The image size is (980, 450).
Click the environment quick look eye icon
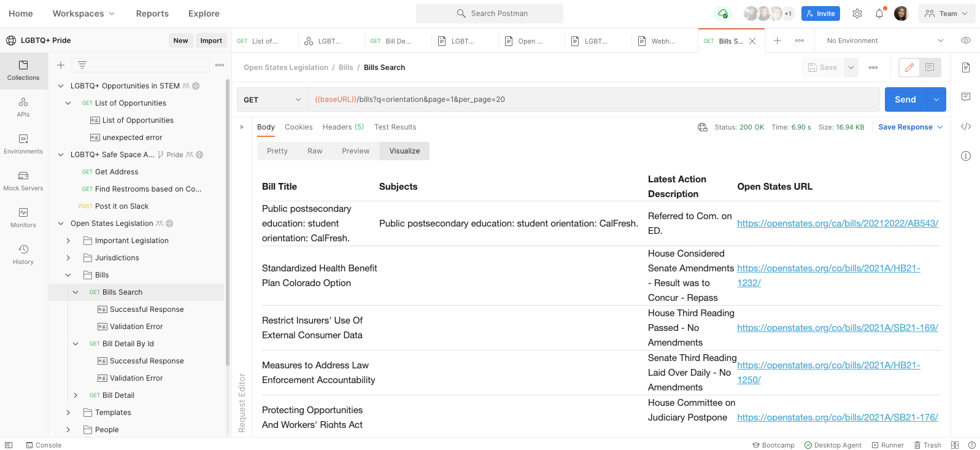pos(966,41)
